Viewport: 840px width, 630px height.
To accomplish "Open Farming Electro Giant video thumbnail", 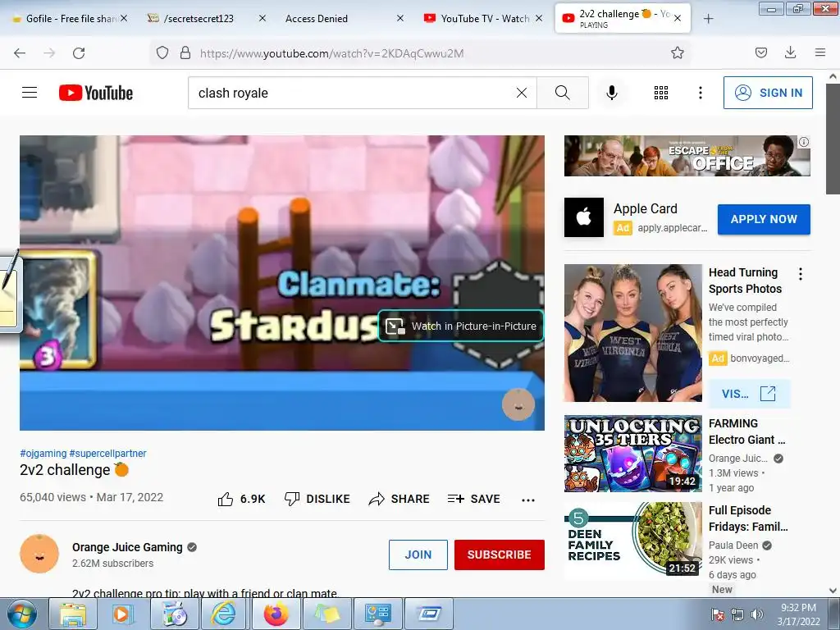I will pos(632,453).
